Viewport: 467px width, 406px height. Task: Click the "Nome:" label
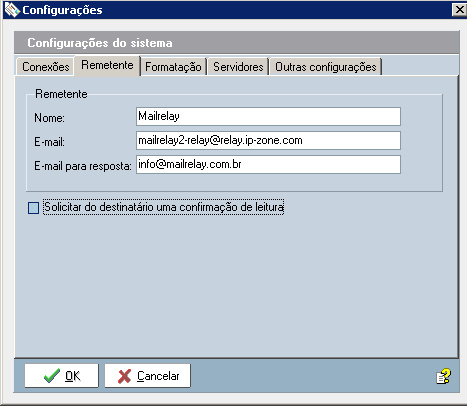(49, 118)
